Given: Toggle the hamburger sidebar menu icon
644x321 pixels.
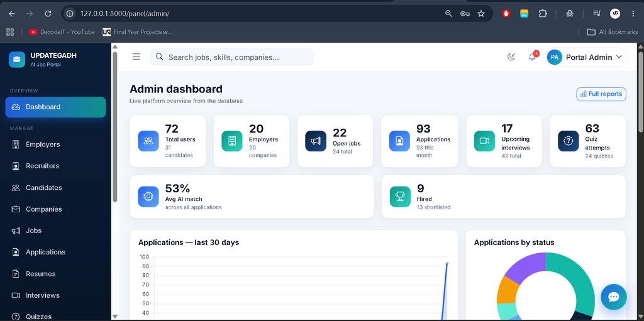Looking at the screenshot, I should point(136,57).
